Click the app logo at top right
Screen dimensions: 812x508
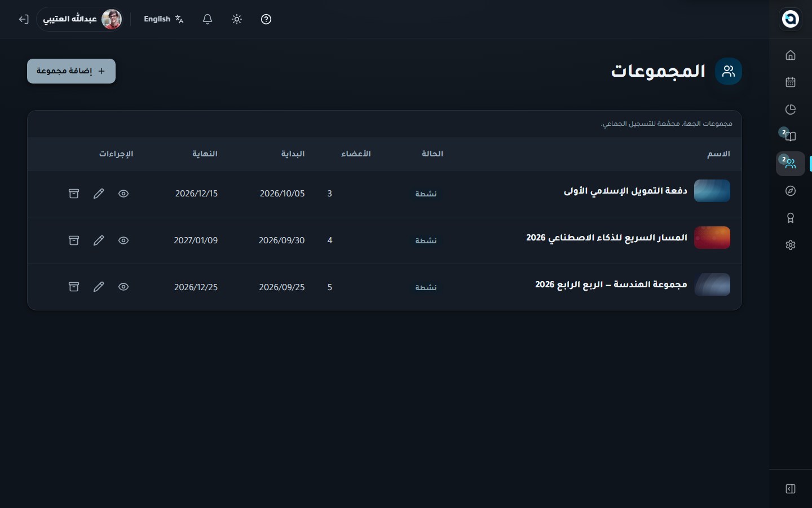tap(791, 19)
